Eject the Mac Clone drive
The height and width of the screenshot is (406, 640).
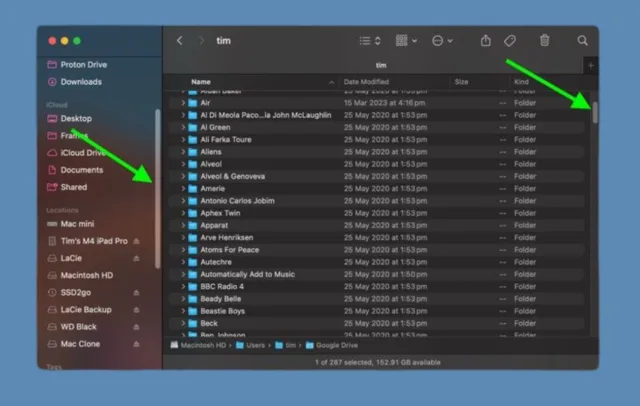tap(137, 344)
